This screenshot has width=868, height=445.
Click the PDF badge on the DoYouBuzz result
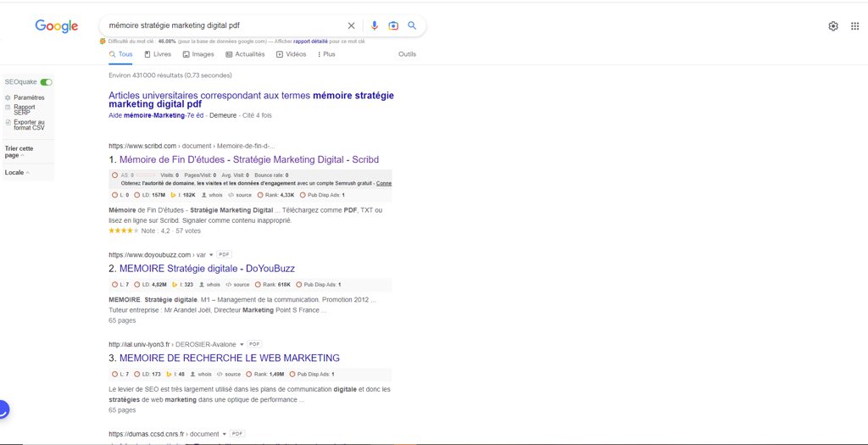pos(224,254)
